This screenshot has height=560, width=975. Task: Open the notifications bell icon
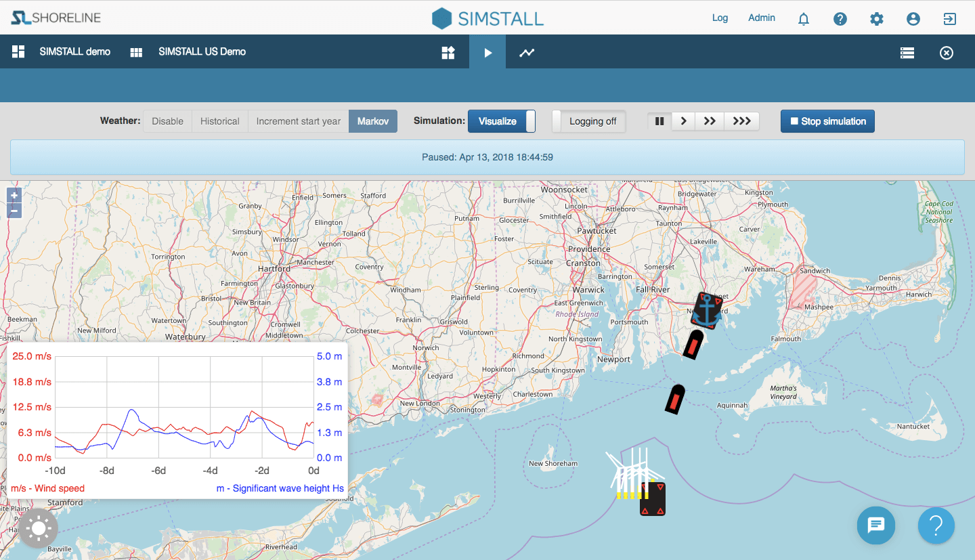(804, 19)
